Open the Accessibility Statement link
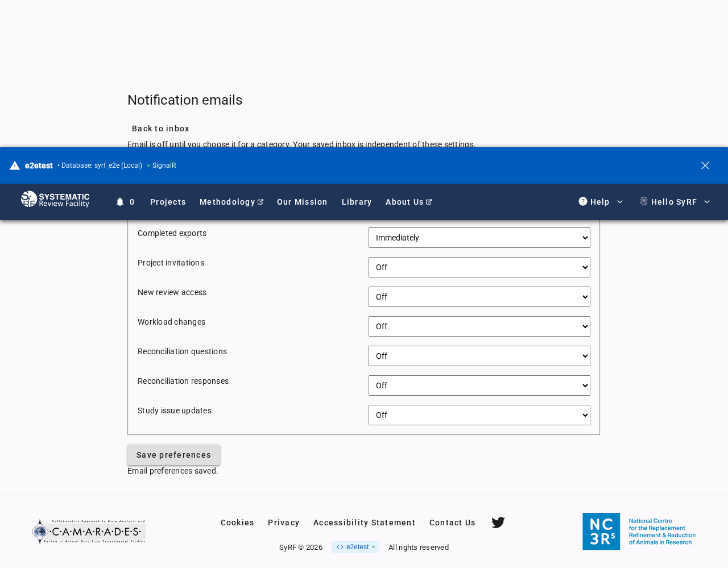 coord(365,523)
